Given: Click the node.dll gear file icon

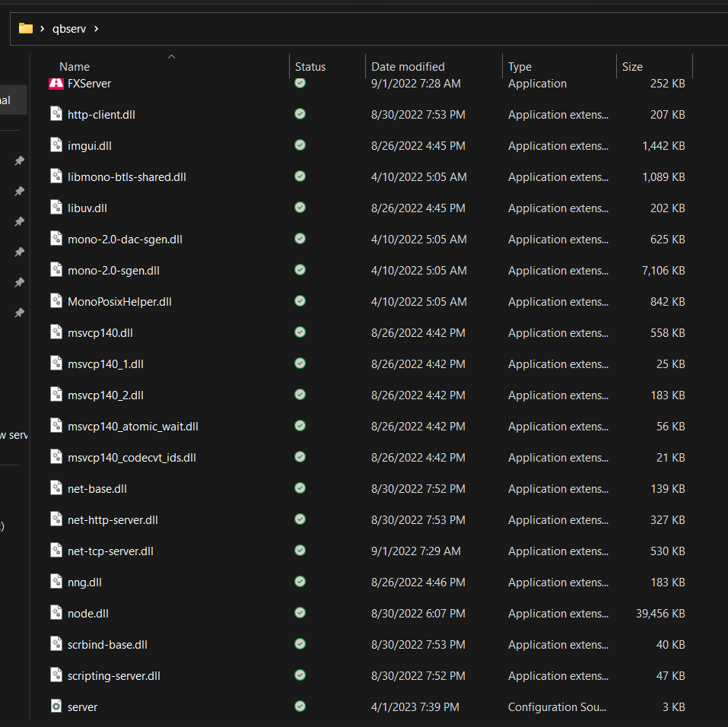Looking at the screenshot, I should pyautogui.click(x=56, y=613).
